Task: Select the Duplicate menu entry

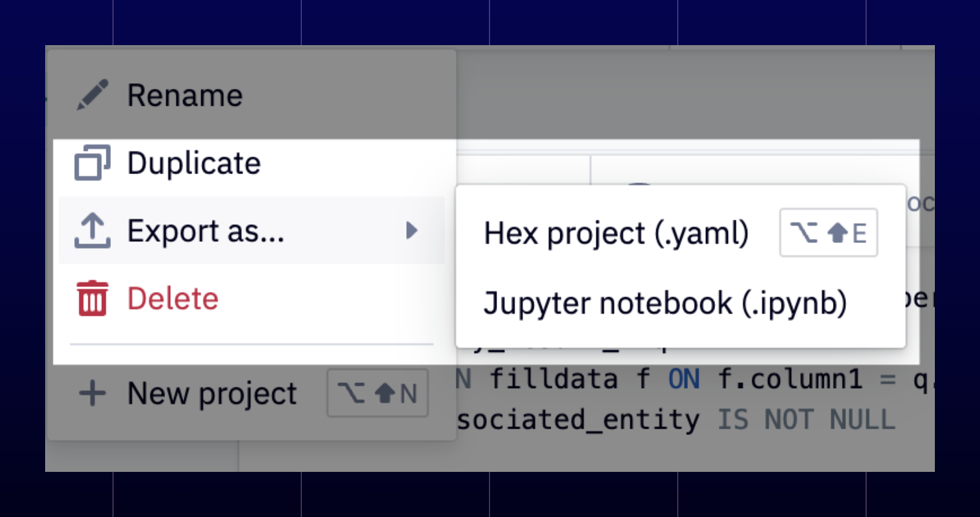Action: (x=251, y=162)
